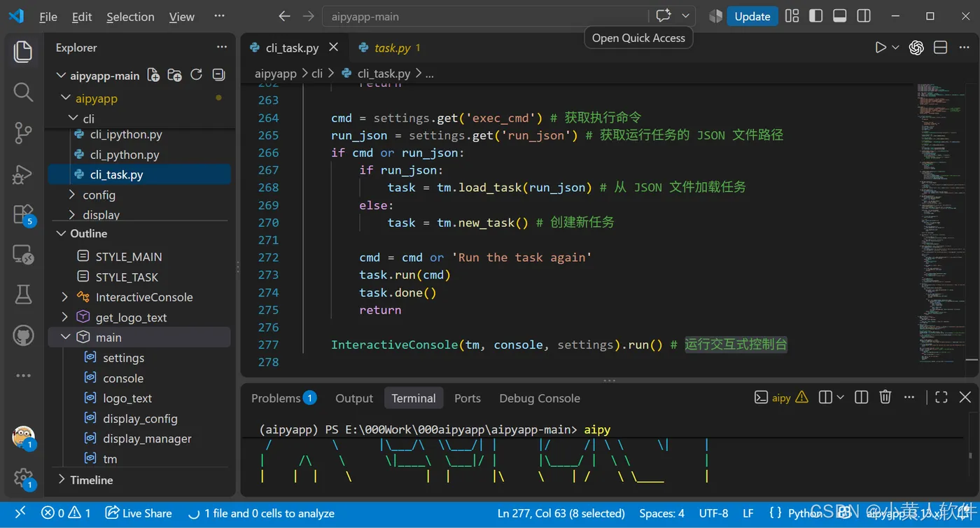Open the Accounts avatar menu
The height and width of the screenshot is (528, 980).
pyautogui.click(x=23, y=438)
